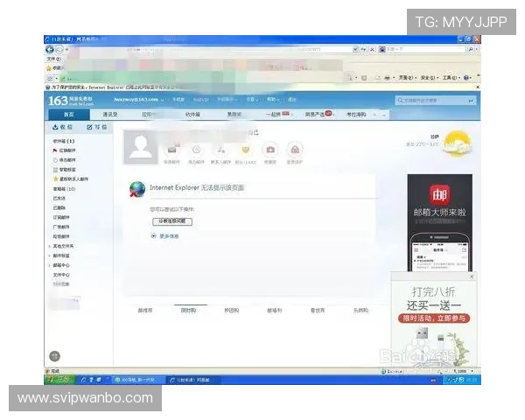Click the IE forward navigation arrow
Viewport: 525px width, 420px height.
[x=59, y=50]
